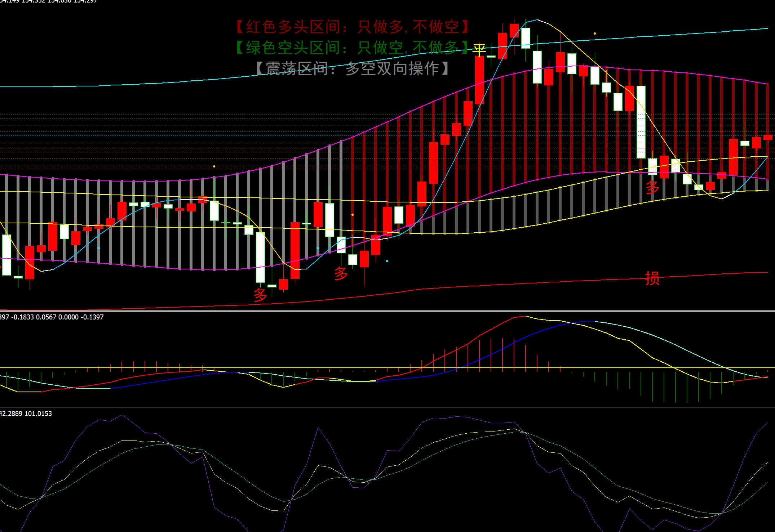Click the middle red 多 signal near the lower band

341,273
